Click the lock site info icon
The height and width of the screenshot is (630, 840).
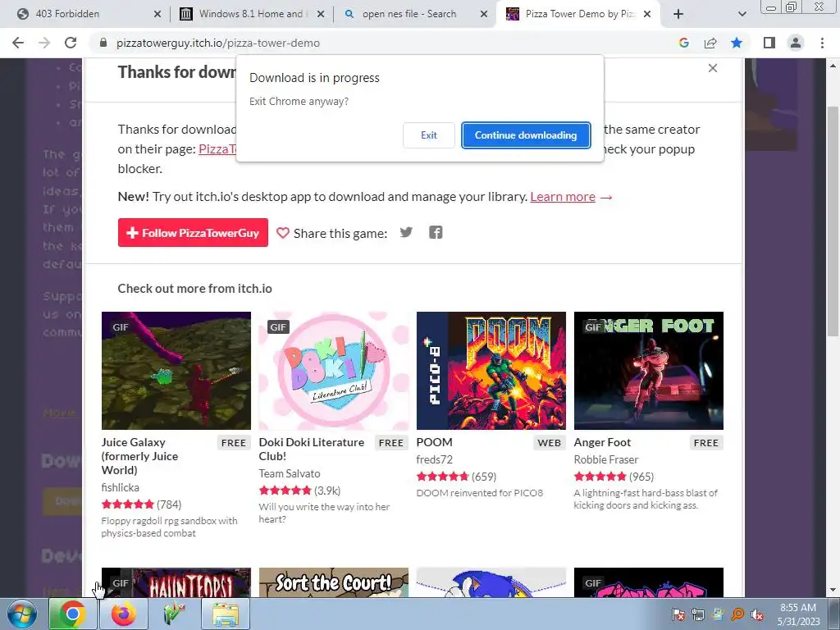tap(103, 43)
